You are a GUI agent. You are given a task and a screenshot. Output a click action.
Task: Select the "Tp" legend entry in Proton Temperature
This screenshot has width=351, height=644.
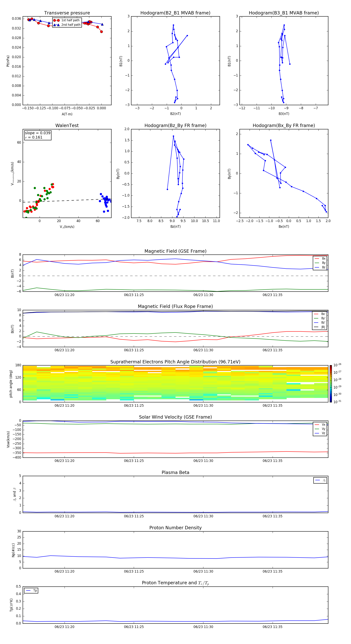click(31, 591)
